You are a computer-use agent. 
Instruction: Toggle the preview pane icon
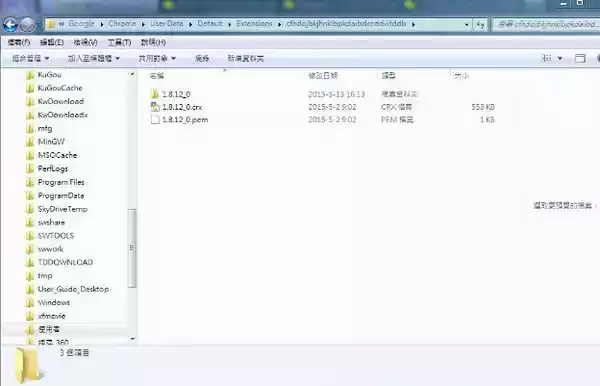[x=580, y=58]
